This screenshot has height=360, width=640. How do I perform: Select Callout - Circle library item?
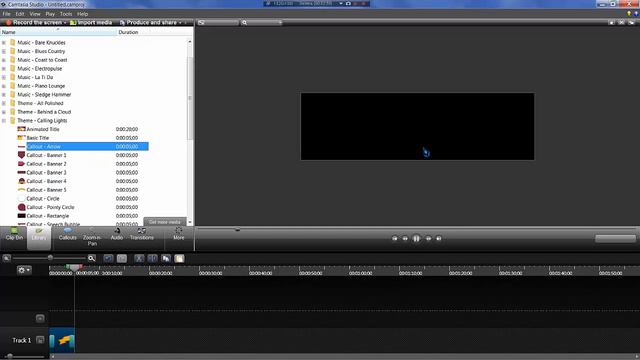(43, 199)
